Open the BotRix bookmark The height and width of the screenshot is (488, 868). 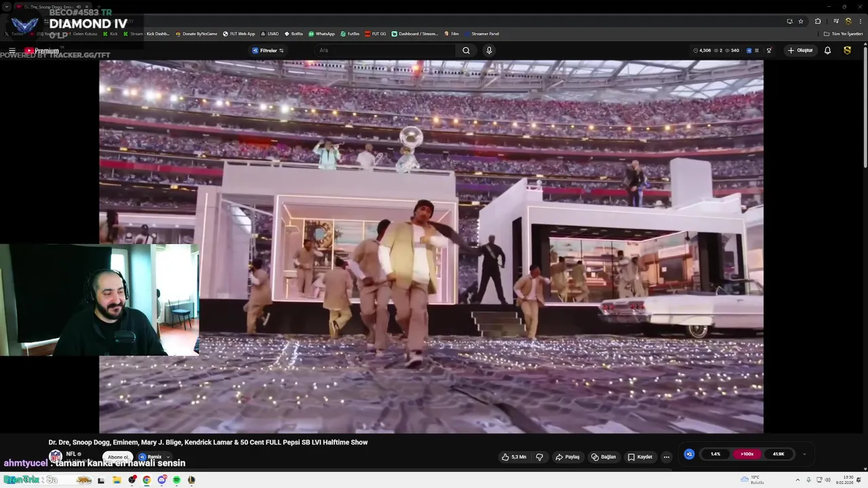tap(294, 34)
